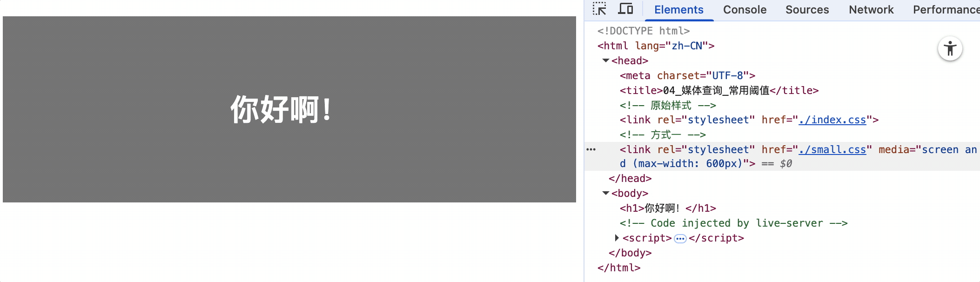The image size is (980, 282).
Task: Collapse the body element node
Action: [x=606, y=193]
